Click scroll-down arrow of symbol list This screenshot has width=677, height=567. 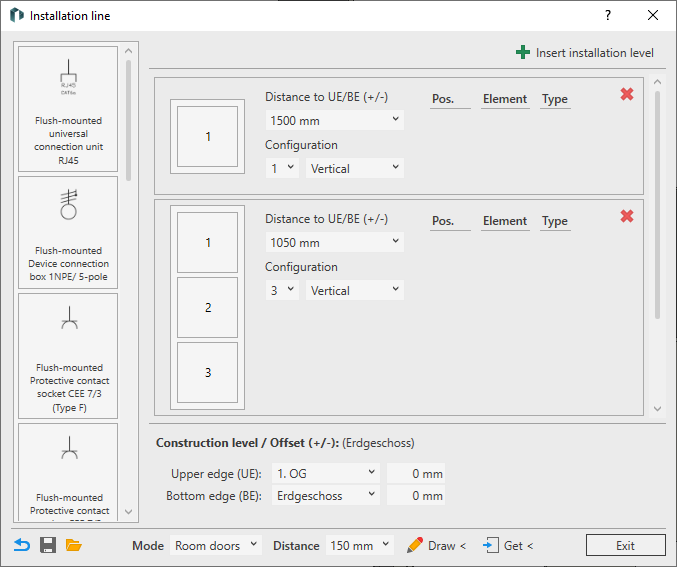coord(128,512)
